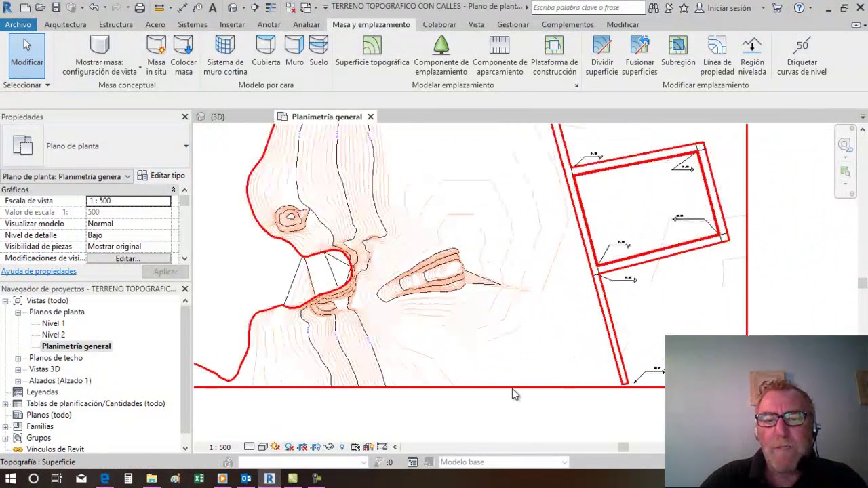Viewport: 868px width, 488px height.
Task: Click visual style icon in view control bar
Action: point(262,447)
